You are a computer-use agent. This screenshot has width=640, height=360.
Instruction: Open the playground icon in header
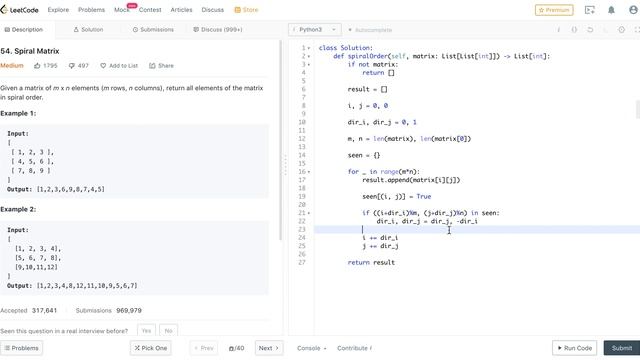pos(590,10)
